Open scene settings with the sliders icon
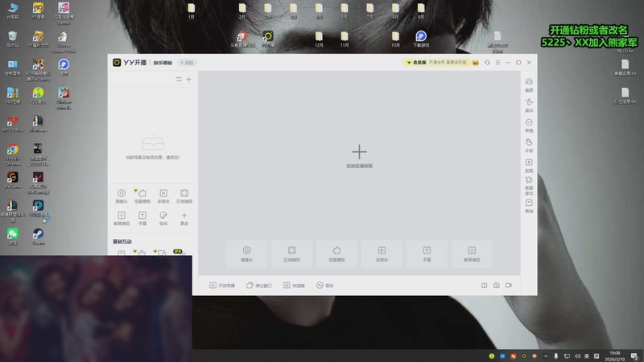 click(179, 79)
